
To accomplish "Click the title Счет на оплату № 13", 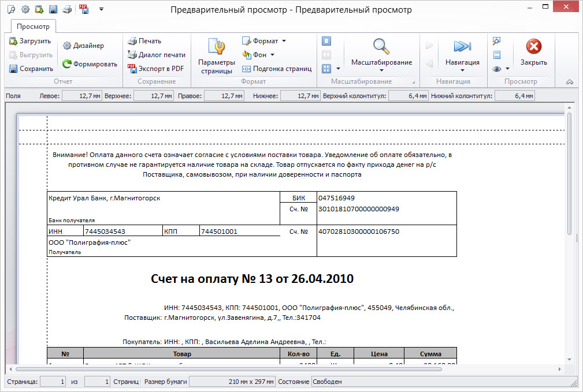I will click(x=252, y=279).
